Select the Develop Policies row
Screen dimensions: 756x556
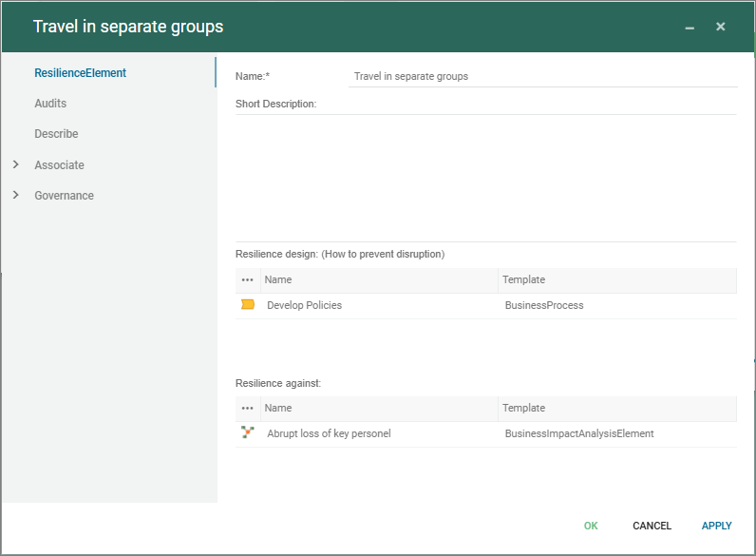point(380,306)
